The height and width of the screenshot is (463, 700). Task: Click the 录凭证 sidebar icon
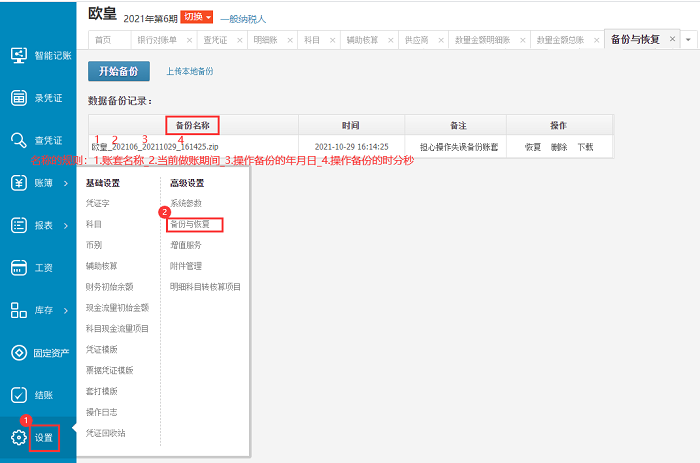[18, 98]
